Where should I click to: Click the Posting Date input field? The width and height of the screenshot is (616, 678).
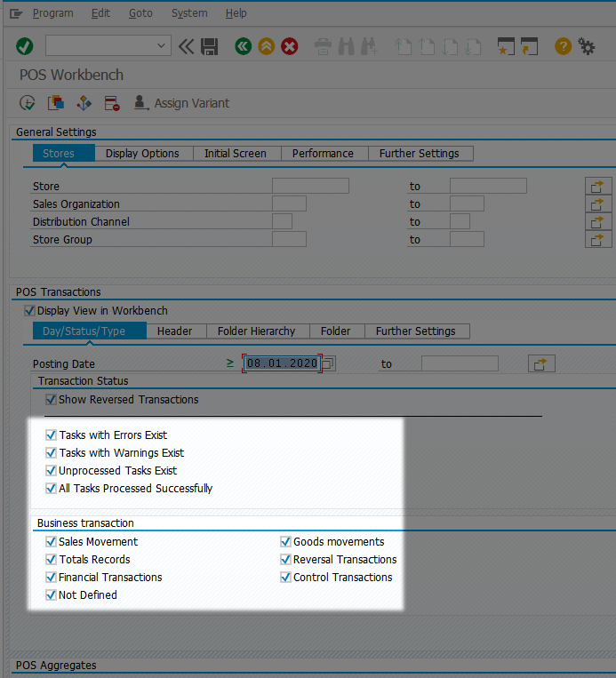coord(282,363)
